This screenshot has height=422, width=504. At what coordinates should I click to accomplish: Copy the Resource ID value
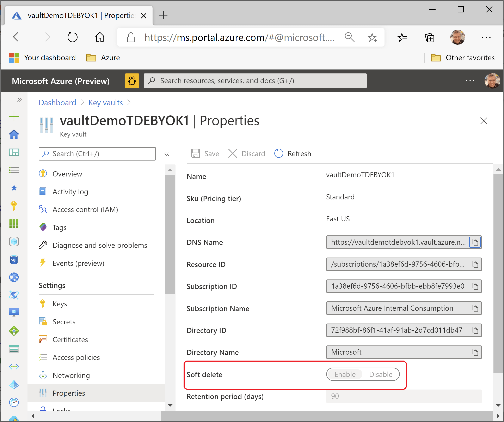[x=475, y=264]
